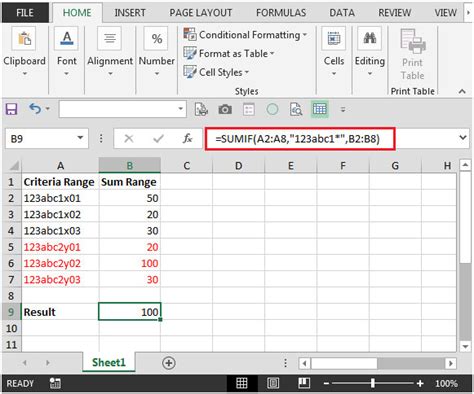Click the vertical scrollbar down arrow

pyautogui.click(x=465, y=346)
